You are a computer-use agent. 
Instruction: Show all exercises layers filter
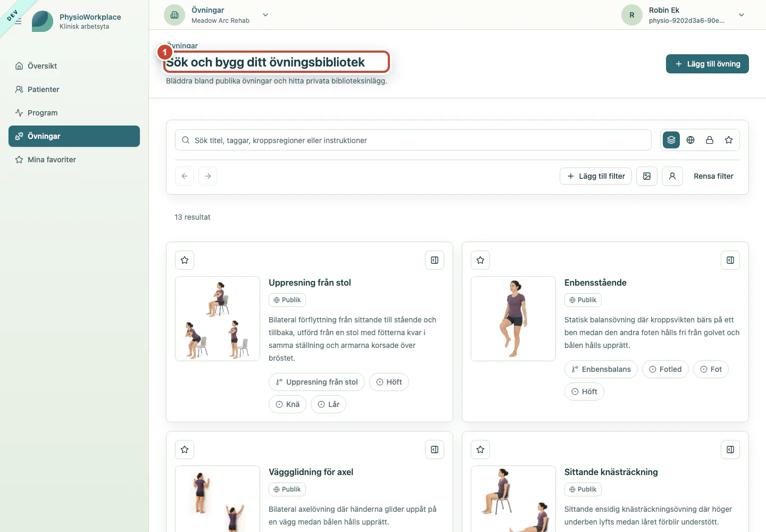coord(671,140)
